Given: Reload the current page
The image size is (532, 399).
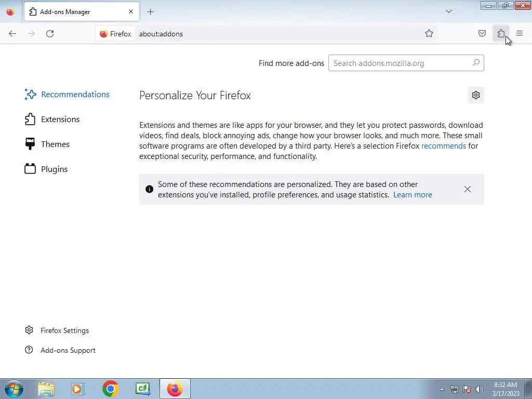Looking at the screenshot, I should 50,34.
